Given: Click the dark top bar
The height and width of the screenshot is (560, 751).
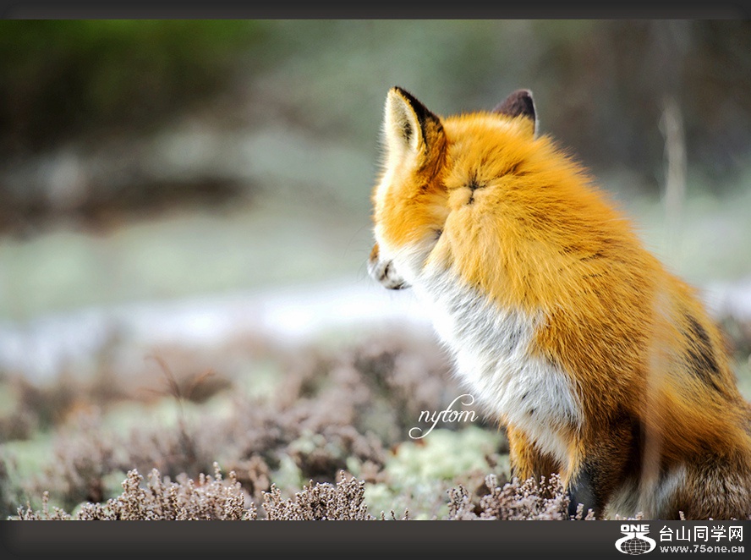Looking at the screenshot, I should click(x=375, y=9).
